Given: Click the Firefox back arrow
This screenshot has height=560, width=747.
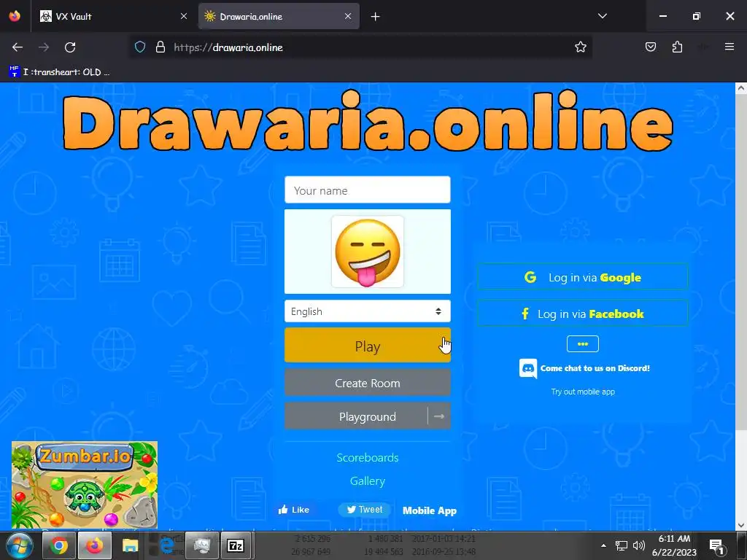Looking at the screenshot, I should click(18, 47).
